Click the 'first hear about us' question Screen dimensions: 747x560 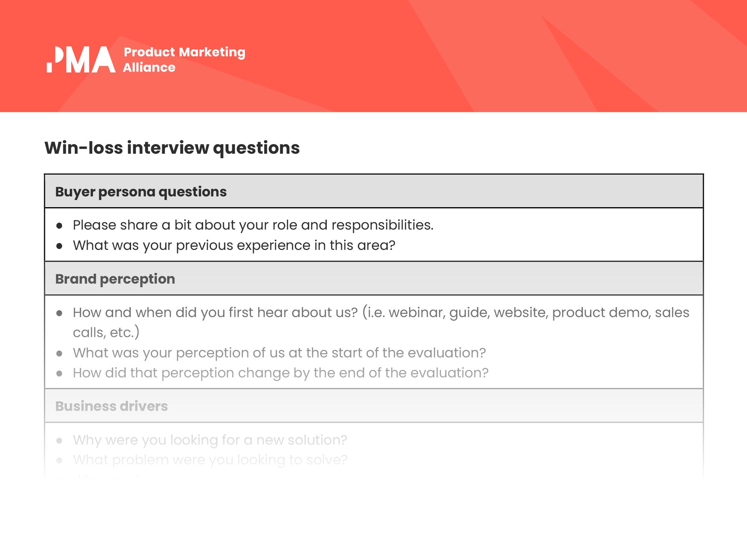[x=381, y=322]
